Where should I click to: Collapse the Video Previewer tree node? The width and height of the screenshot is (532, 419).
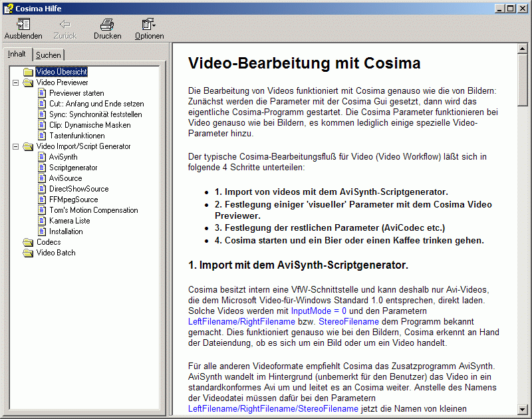click(15, 82)
